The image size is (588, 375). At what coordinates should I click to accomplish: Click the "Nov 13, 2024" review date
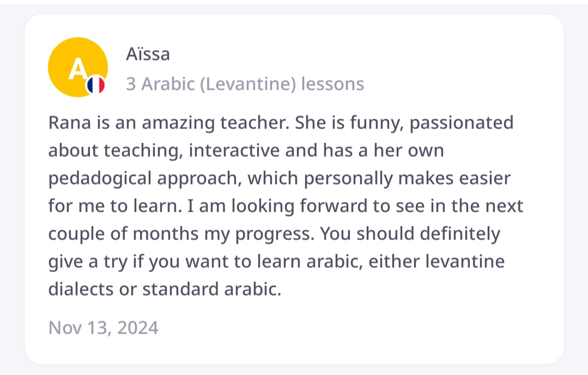[x=104, y=328]
